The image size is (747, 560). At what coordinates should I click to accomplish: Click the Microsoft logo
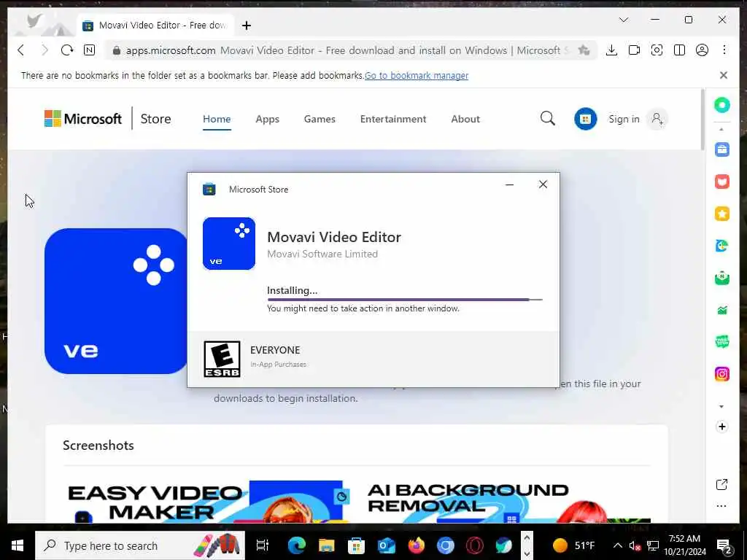[83, 119]
